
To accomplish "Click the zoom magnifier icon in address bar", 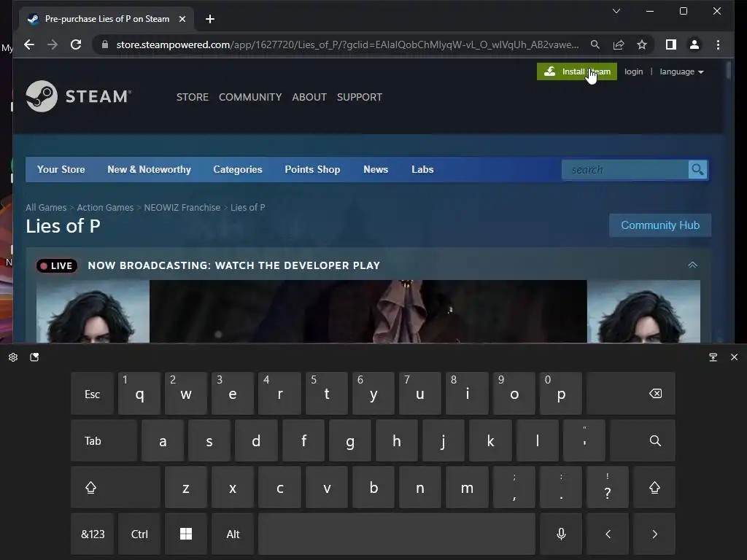I will [x=595, y=44].
